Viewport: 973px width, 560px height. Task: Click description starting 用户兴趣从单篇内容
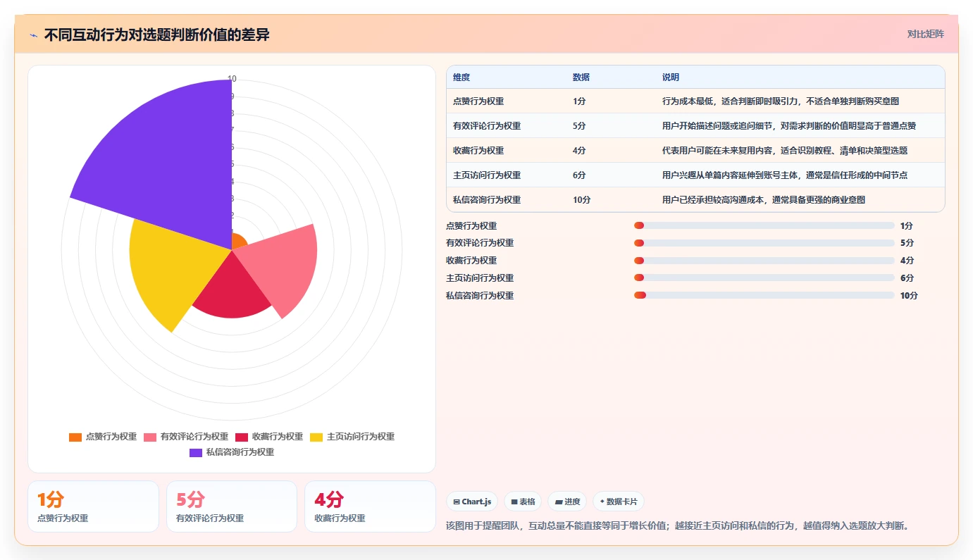785,175
